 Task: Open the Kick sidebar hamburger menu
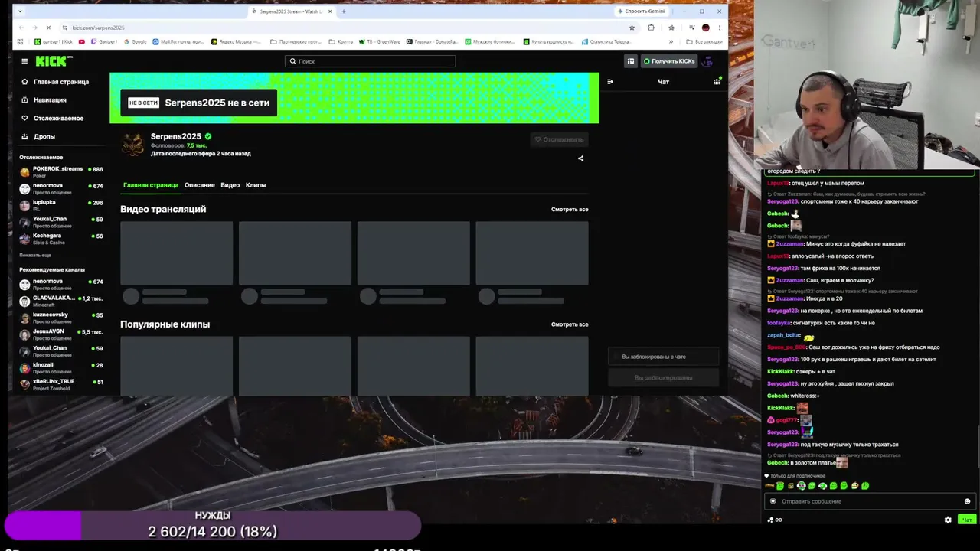click(24, 61)
